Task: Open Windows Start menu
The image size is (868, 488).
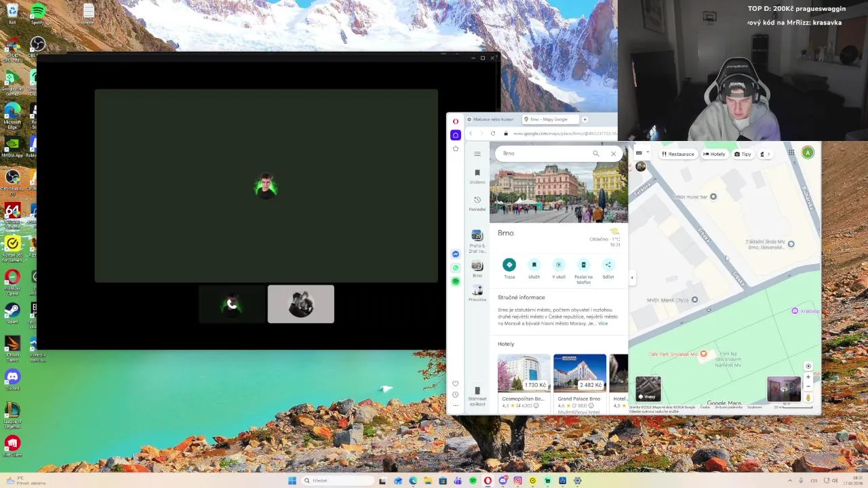Action: pos(292,481)
